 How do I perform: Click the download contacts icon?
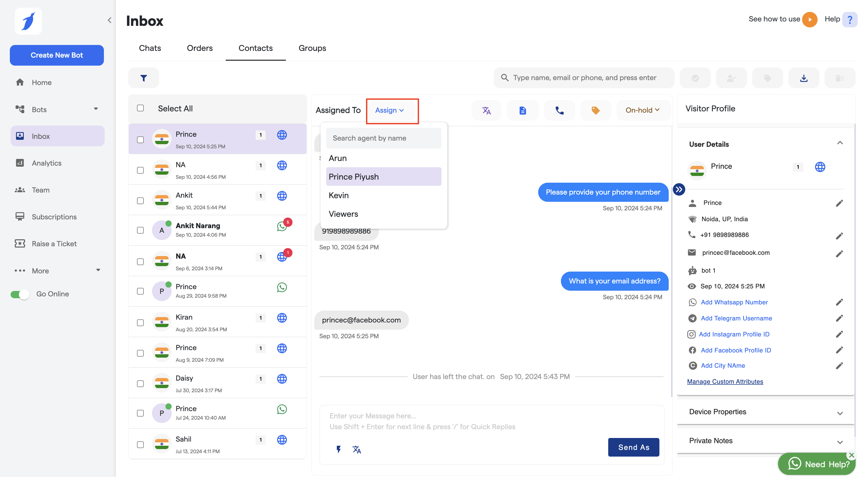(804, 78)
